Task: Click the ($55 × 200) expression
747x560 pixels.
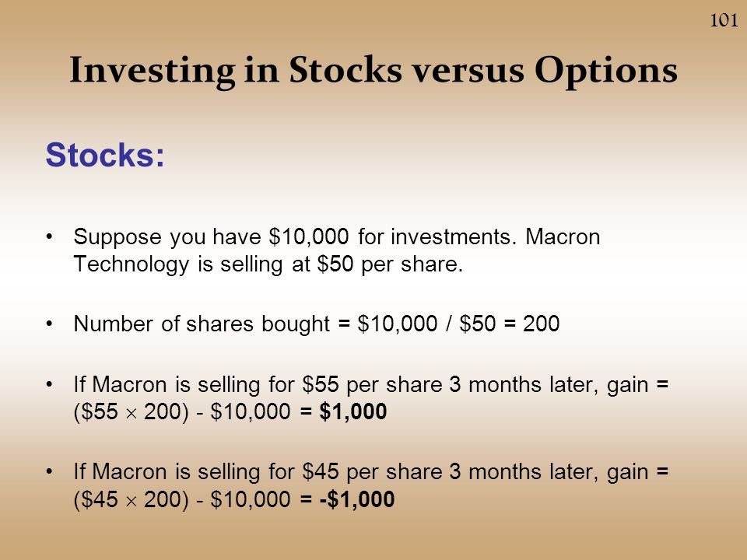Action: 131,411
